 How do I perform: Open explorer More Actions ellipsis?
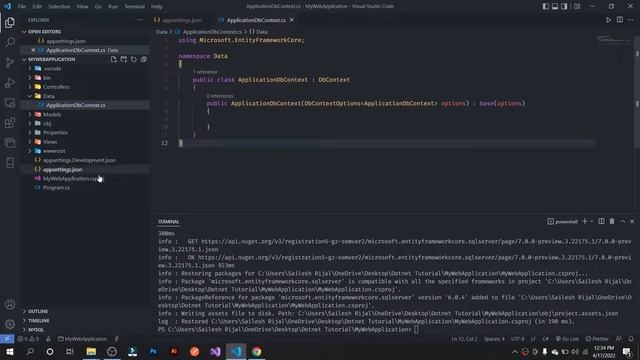click(140, 20)
